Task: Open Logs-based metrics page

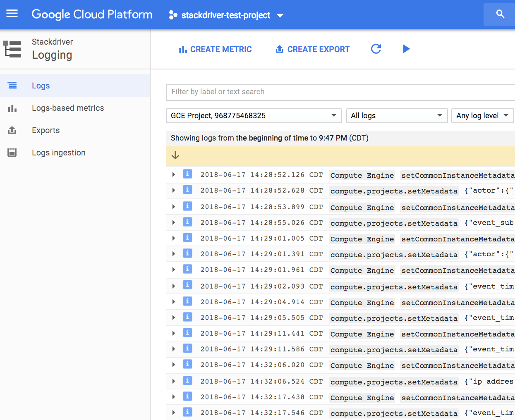Action: point(75,108)
